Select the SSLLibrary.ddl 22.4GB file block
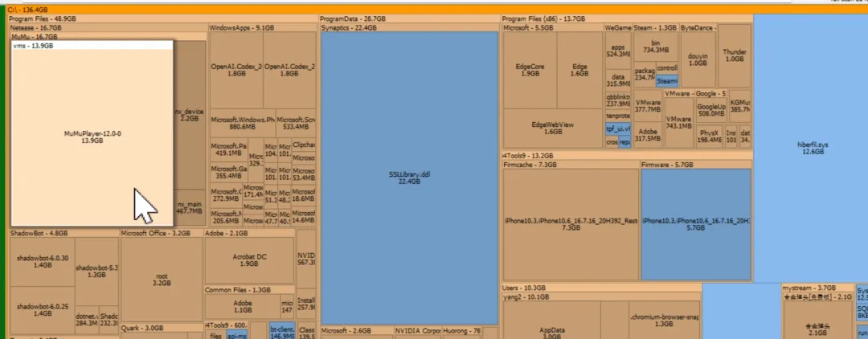 pyautogui.click(x=410, y=178)
